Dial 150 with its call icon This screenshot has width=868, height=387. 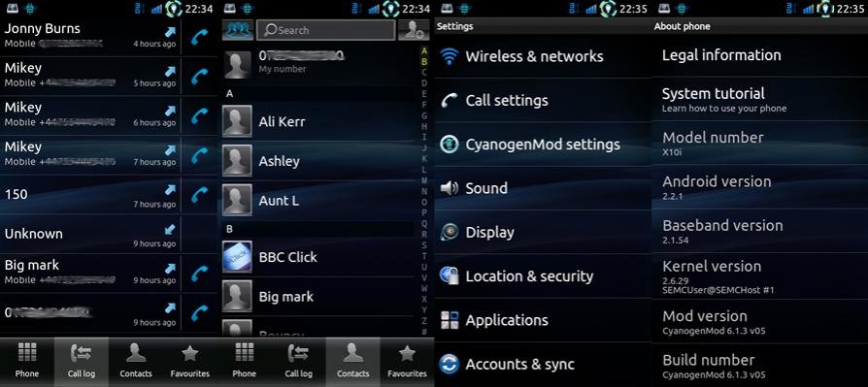[x=199, y=195]
